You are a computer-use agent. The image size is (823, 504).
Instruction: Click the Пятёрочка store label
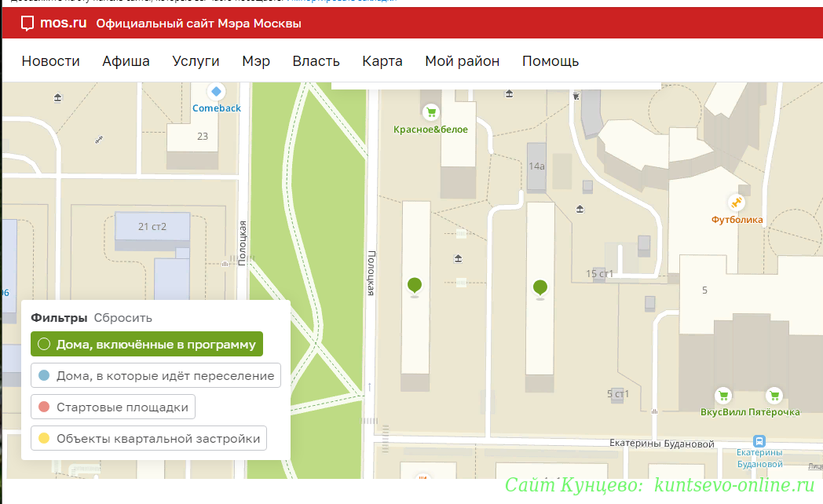[775, 412]
